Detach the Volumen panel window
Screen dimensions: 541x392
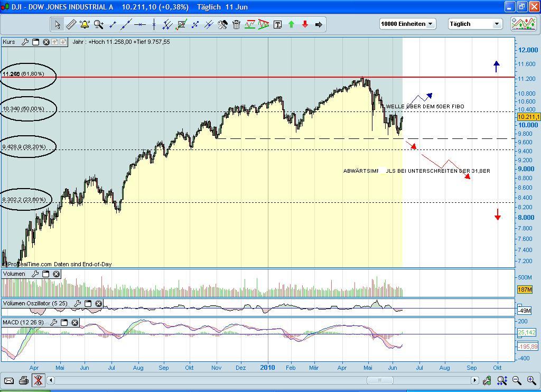(x=45, y=274)
